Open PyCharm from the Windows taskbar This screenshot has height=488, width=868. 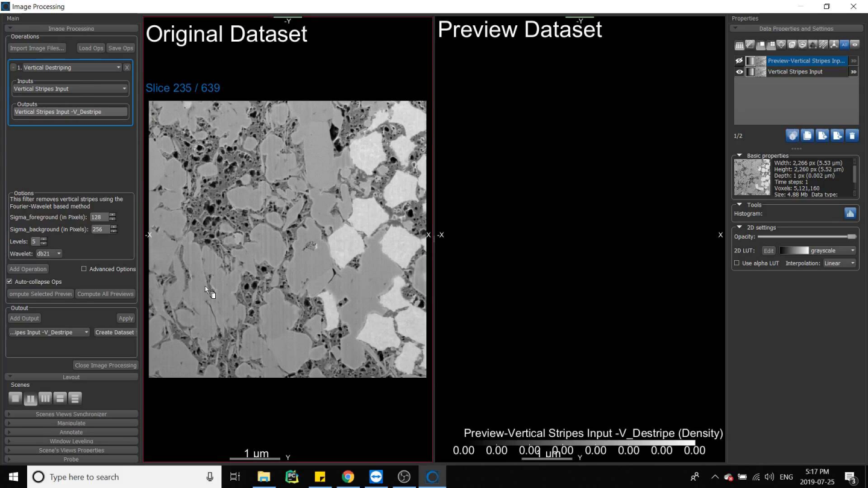[292, 477]
